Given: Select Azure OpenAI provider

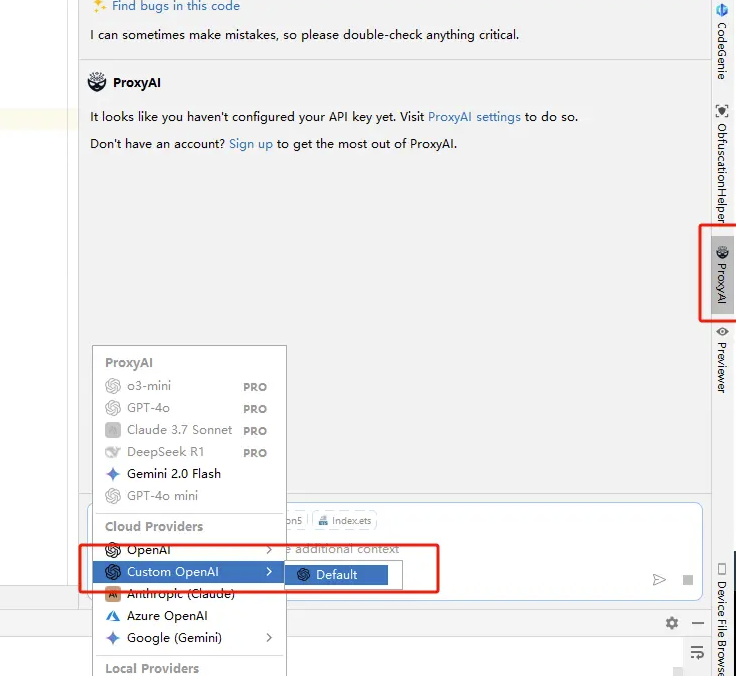Looking at the screenshot, I should [189, 616].
